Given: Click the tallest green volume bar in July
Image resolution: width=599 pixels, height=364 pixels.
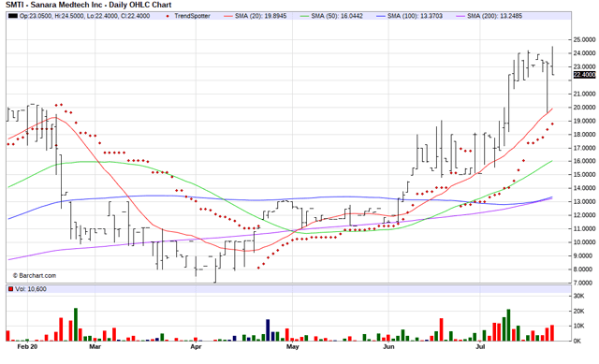Looking at the screenshot, I should point(508,325).
